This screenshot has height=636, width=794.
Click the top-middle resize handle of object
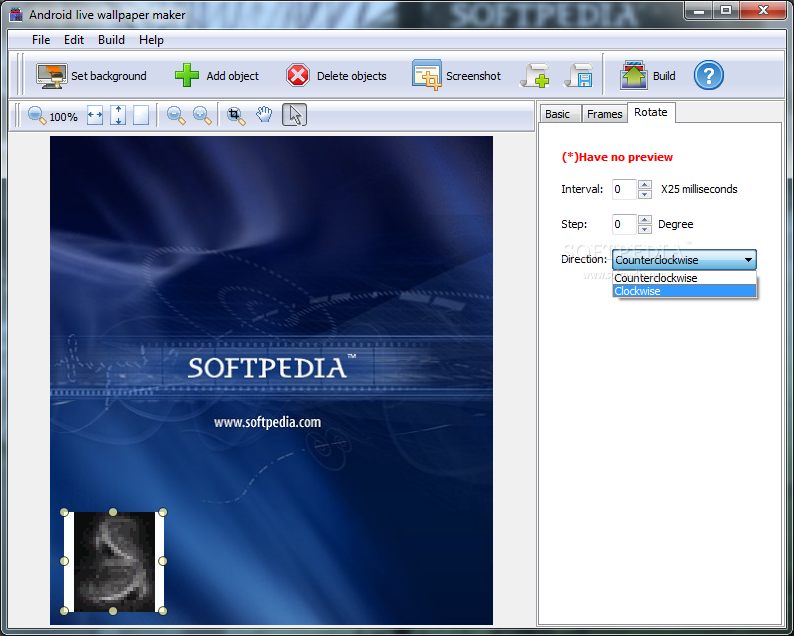click(113, 512)
